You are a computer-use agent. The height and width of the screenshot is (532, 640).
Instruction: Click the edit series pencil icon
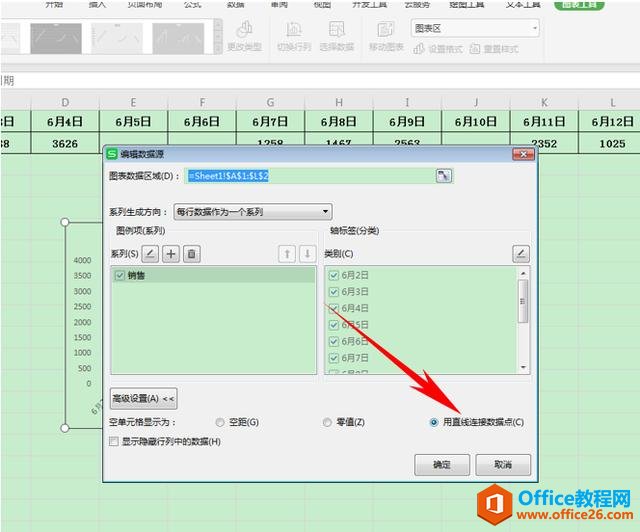[150, 254]
